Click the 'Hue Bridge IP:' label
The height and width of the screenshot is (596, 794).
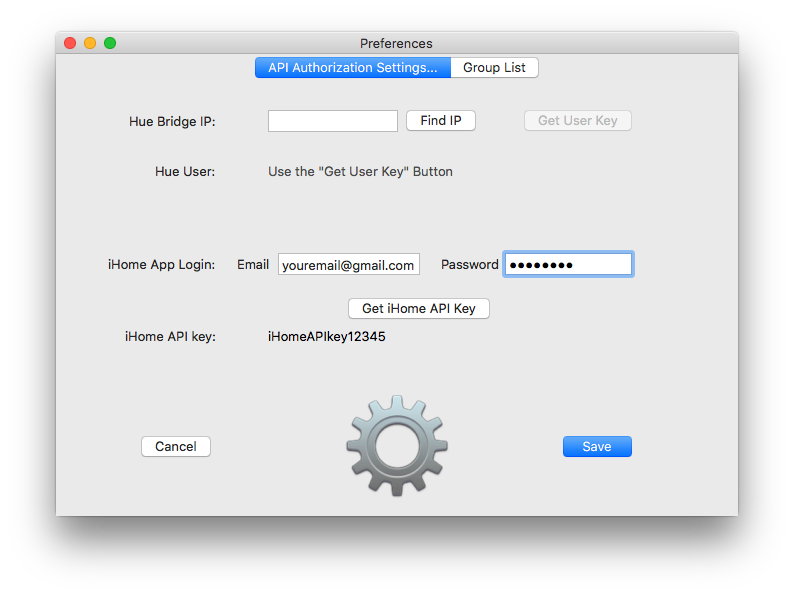[172, 122]
